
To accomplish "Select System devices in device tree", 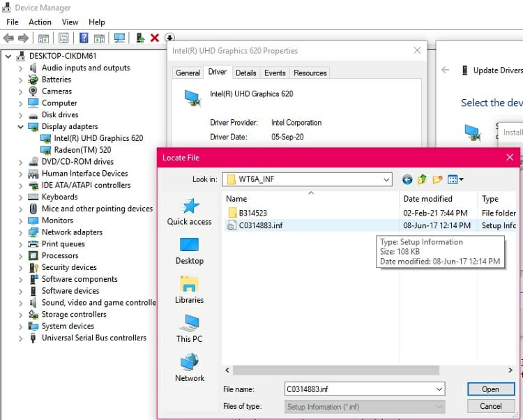I will 68,326.
